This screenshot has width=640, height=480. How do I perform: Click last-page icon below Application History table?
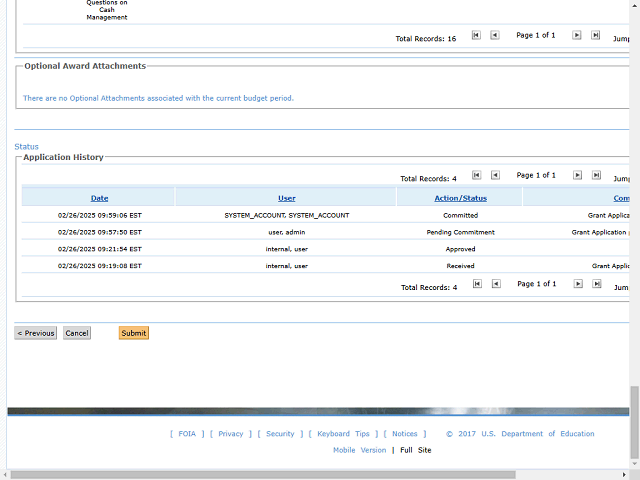pos(595,284)
